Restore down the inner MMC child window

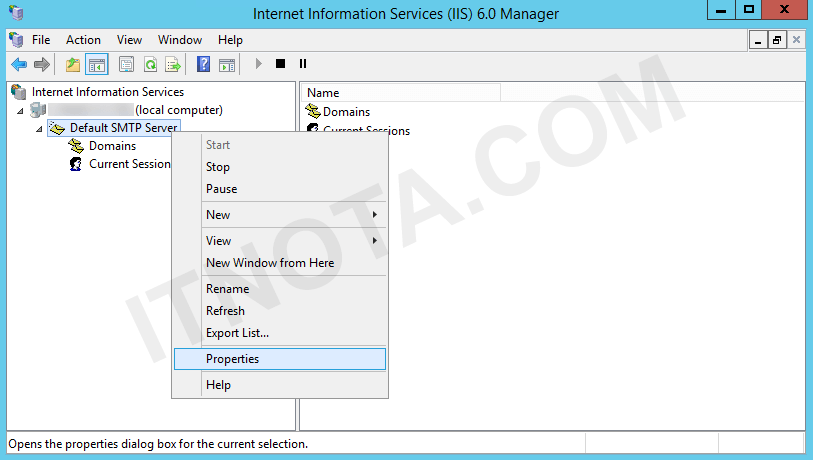777,40
